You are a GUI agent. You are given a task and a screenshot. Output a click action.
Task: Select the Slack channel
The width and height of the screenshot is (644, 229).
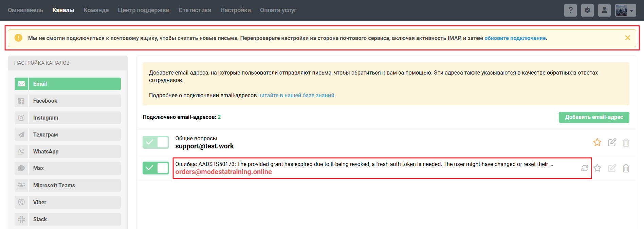(x=68, y=219)
